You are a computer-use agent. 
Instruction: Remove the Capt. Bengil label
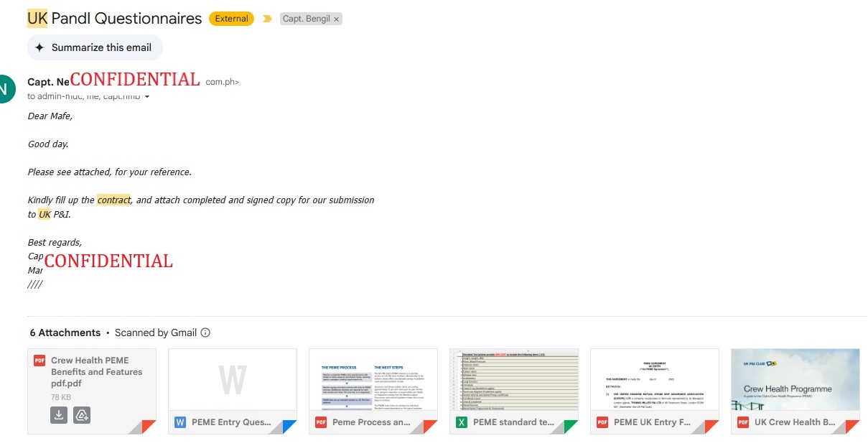tap(336, 19)
